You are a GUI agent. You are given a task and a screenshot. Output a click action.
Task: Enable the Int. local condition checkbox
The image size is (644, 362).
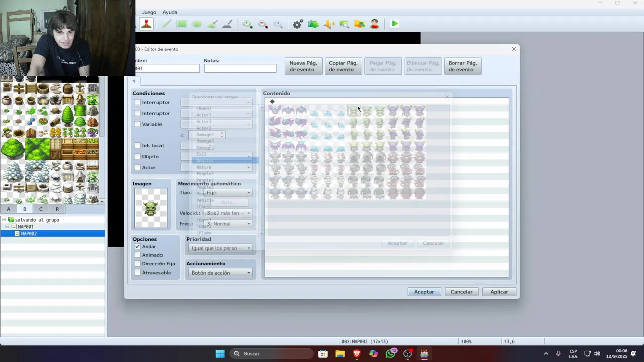(137, 145)
